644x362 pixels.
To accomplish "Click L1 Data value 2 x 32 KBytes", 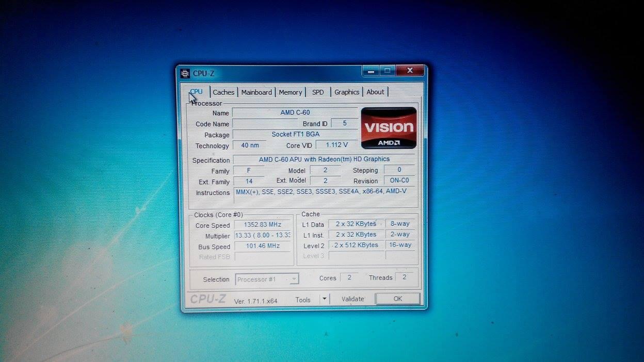I will 356,224.
